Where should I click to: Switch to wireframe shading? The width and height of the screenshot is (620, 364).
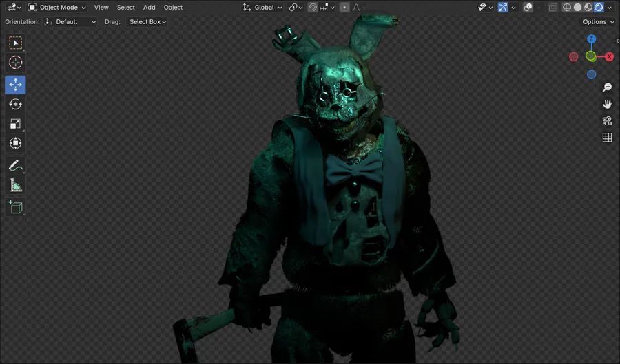(x=567, y=7)
